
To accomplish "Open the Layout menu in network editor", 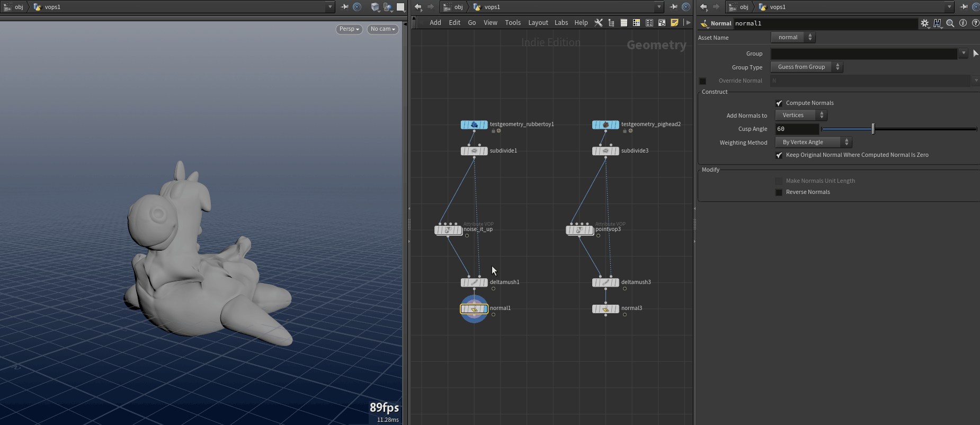I will pos(538,23).
